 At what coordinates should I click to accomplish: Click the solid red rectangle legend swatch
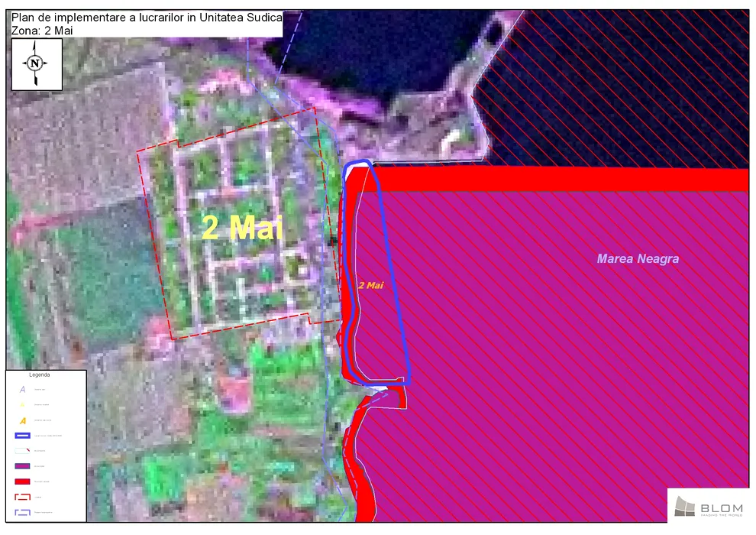[x=23, y=481]
